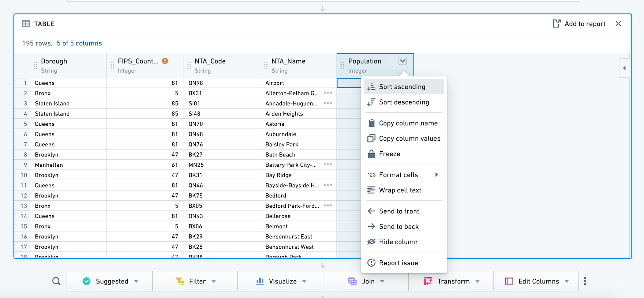The width and height of the screenshot is (644, 298).
Task: Hide the Population column
Action: [404, 242]
